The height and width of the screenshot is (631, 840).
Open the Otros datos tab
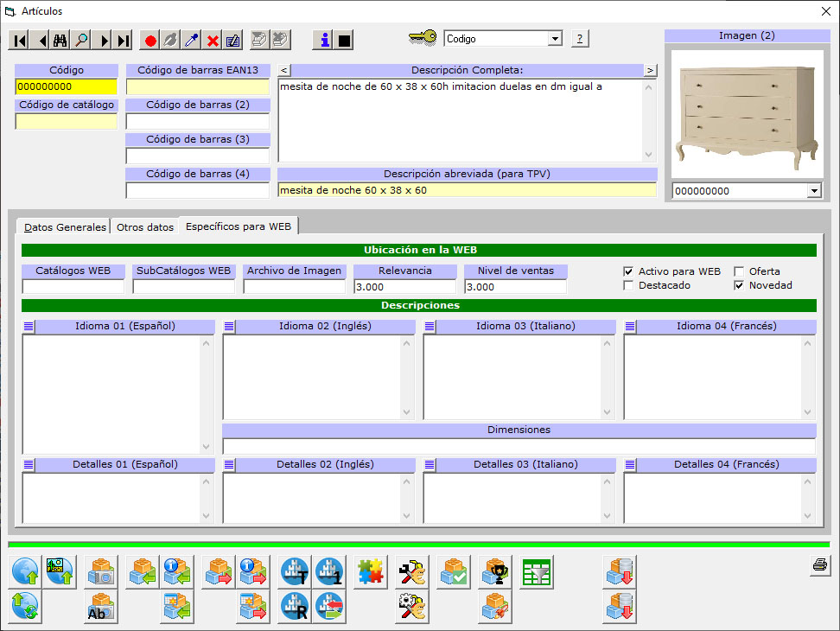pos(145,227)
